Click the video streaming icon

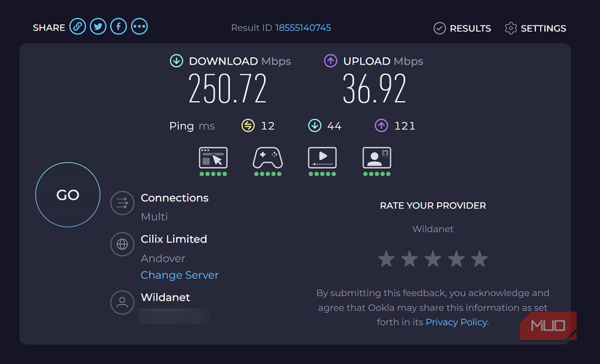point(322,158)
